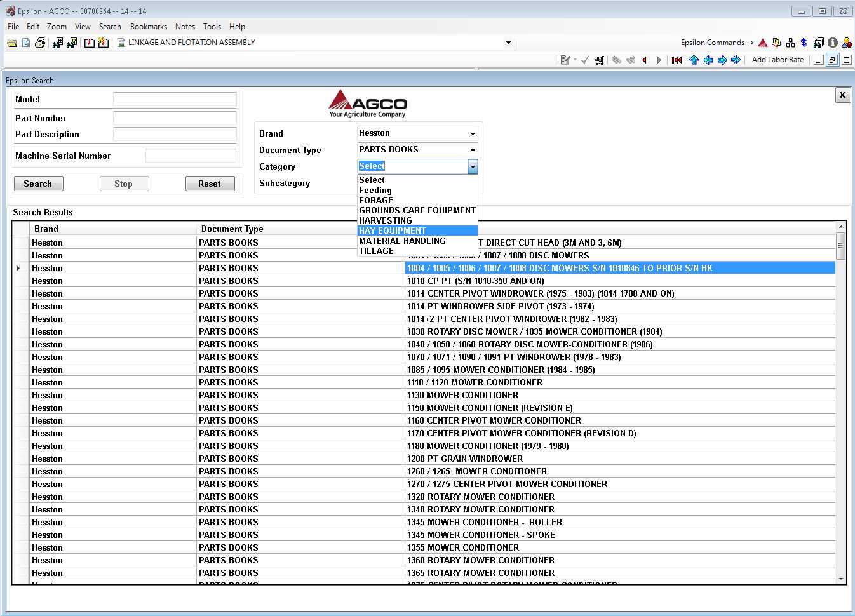Click the gray next arrow icon

(x=659, y=60)
